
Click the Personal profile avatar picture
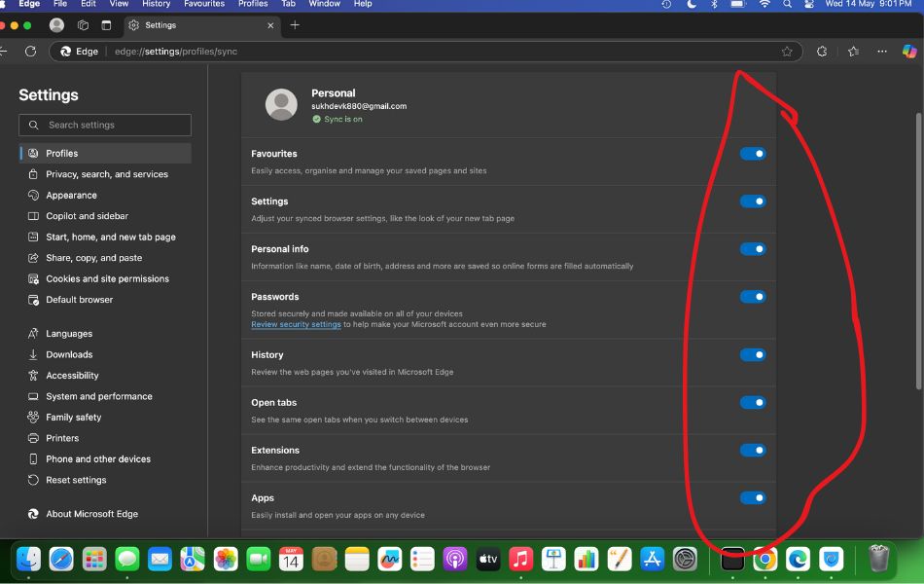click(x=281, y=104)
